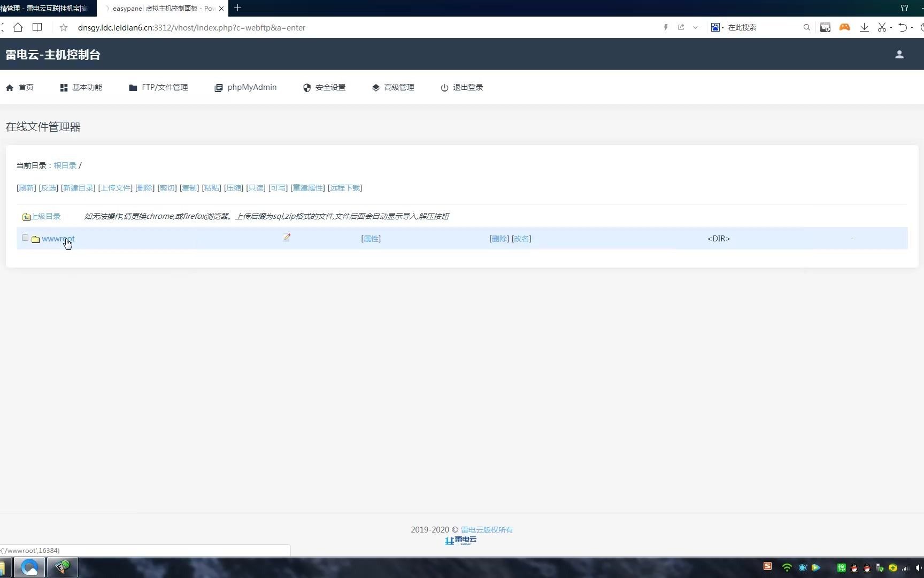The width and height of the screenshot is (924, 578).
Task: Click 改名 to rename wwwroot
Action: pyautogui.click(x=521, y=239)
